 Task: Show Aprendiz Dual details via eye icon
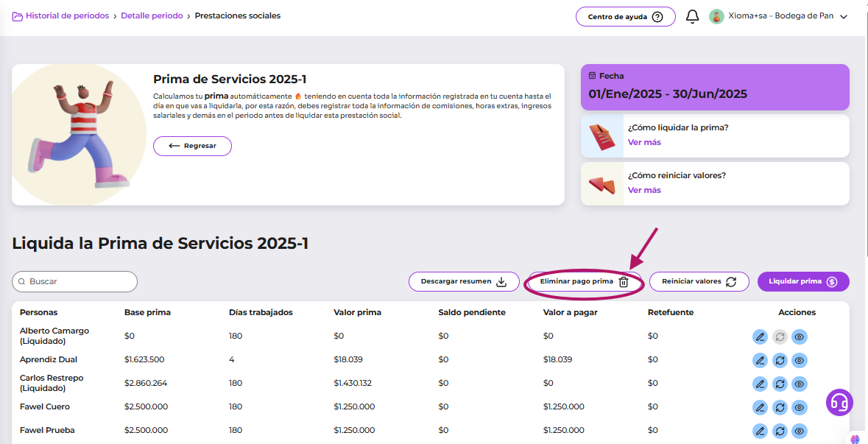click(x=800, y=360)
